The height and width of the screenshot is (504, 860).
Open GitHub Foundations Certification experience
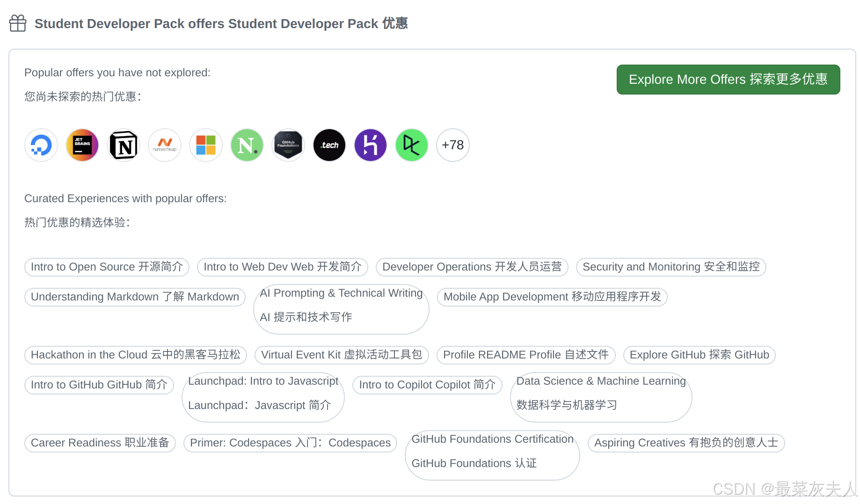point(492,455)
